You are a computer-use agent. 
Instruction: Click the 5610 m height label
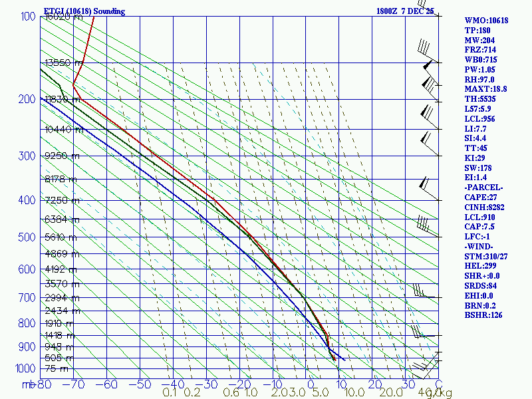(61, 237)
